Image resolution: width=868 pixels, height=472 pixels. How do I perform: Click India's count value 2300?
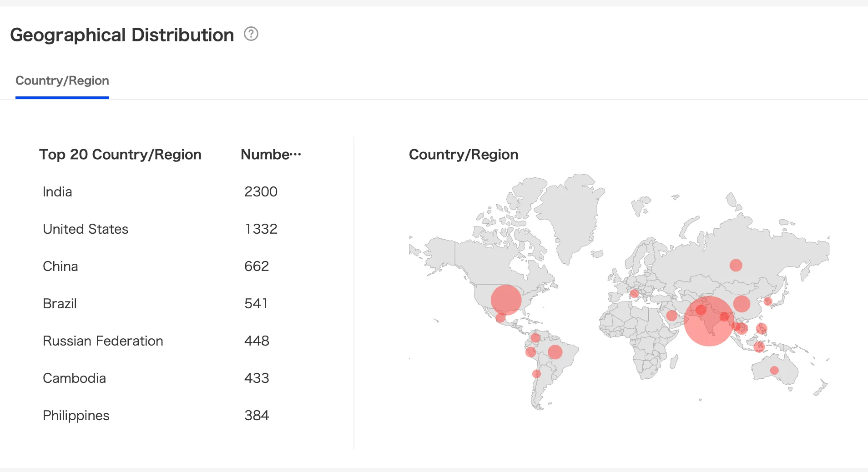[x=261, y=192]
